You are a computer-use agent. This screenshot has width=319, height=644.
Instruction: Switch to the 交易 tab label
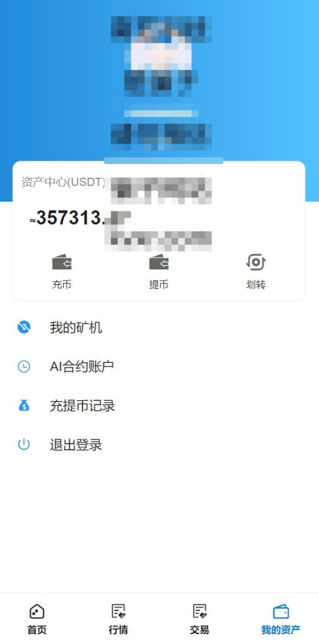(200, 629)
